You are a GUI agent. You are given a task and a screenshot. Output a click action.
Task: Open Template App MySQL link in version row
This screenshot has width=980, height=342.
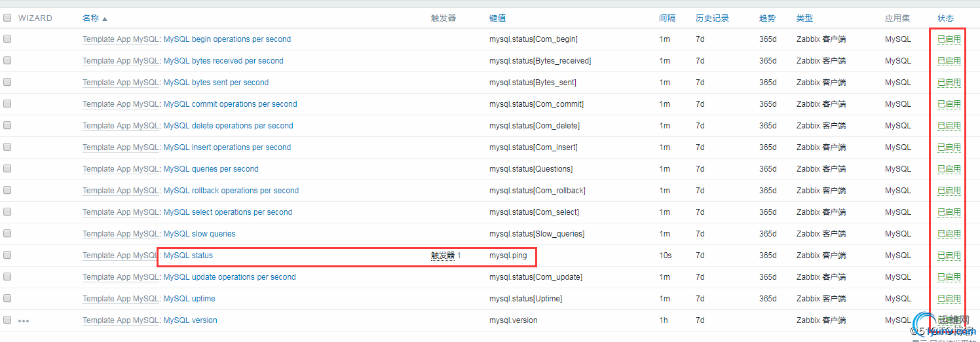(x=121, y=320)
